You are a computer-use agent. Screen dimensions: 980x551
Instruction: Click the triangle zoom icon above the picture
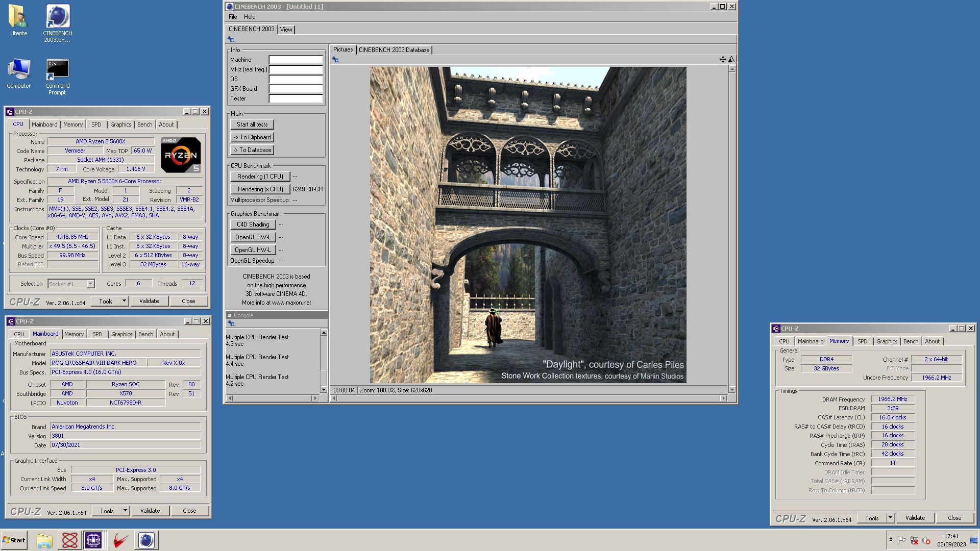coord(731,60)
